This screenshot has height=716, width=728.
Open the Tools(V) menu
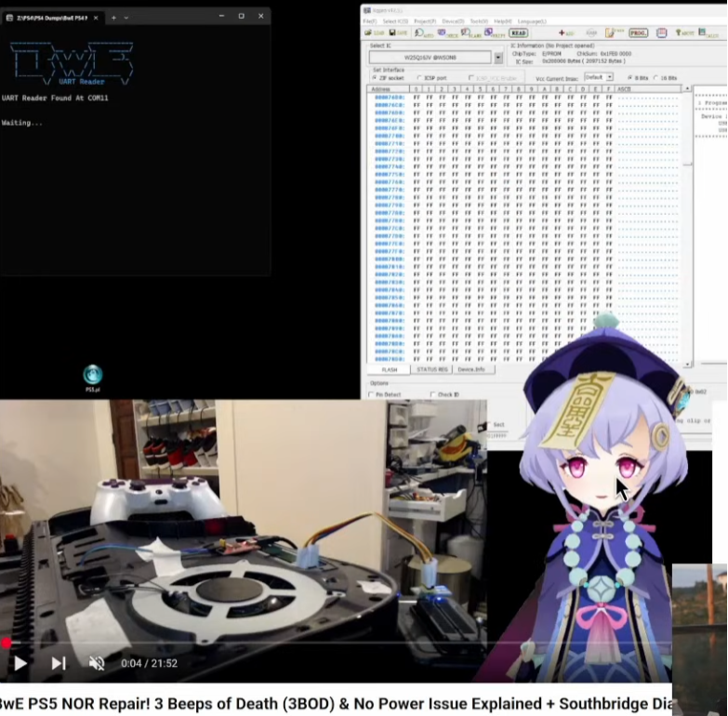[479, 21]
